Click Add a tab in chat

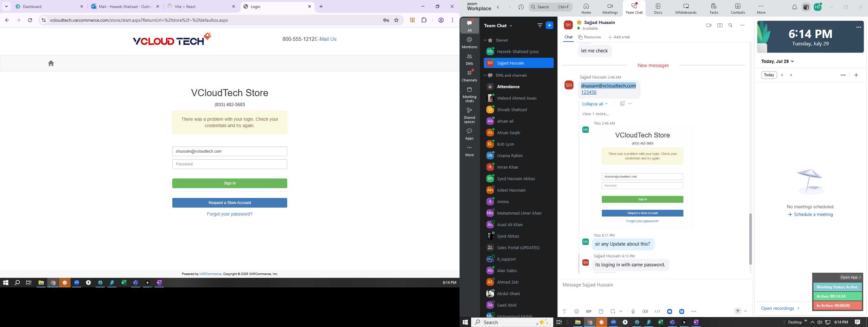pos(619,37)
